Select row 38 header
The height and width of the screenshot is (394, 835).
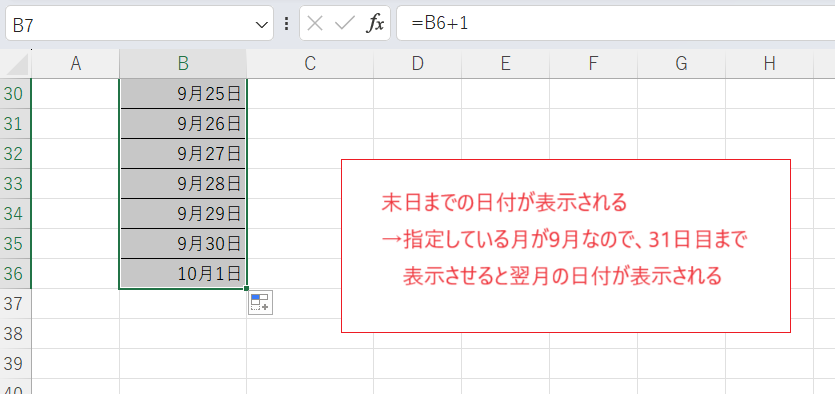(x=15, y=334)
